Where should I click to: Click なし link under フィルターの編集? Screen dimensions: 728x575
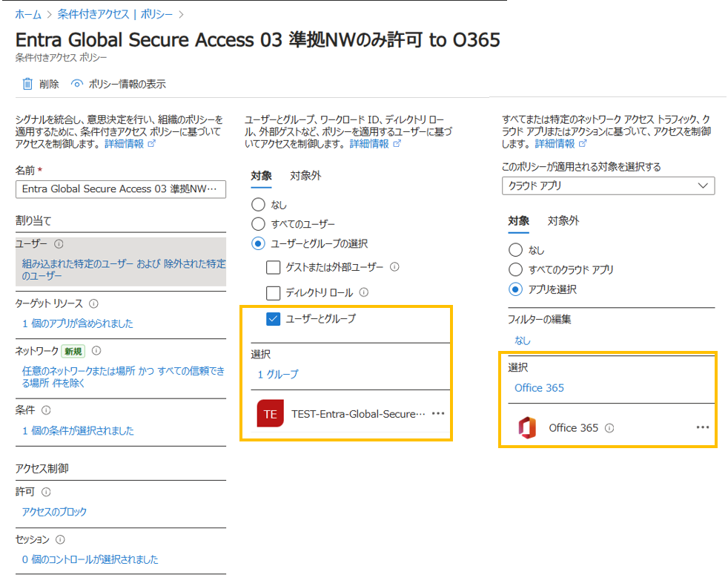pos(523,341)
